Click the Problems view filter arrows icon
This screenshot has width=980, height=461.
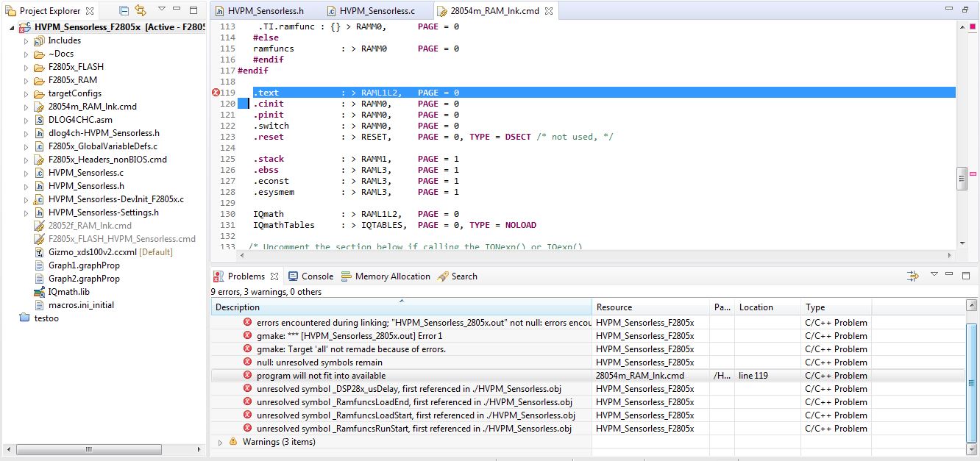(913, 276)
